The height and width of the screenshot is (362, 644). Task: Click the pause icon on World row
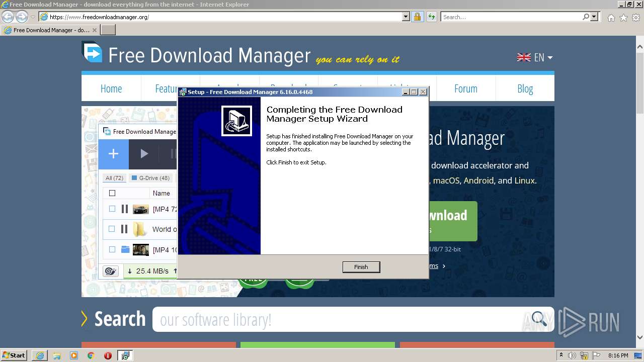pyautogui.click(x=124, y=229)
